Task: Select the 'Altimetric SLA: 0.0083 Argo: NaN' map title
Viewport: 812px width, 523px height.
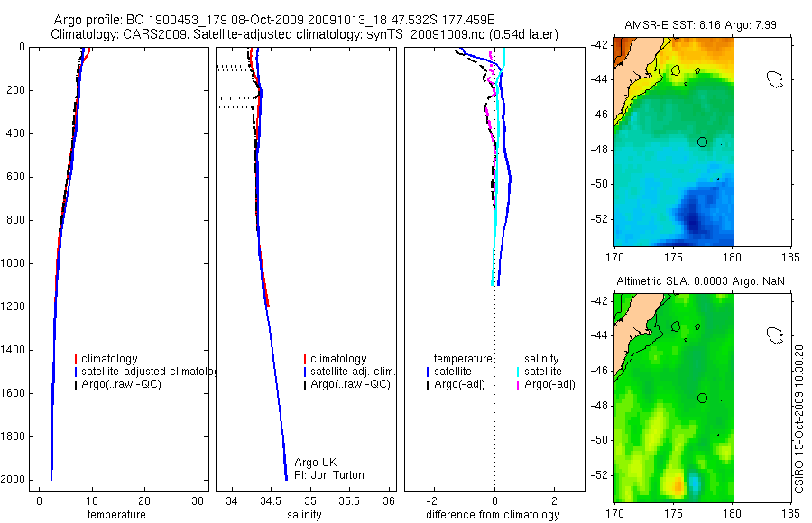Action: click(700, 281)
